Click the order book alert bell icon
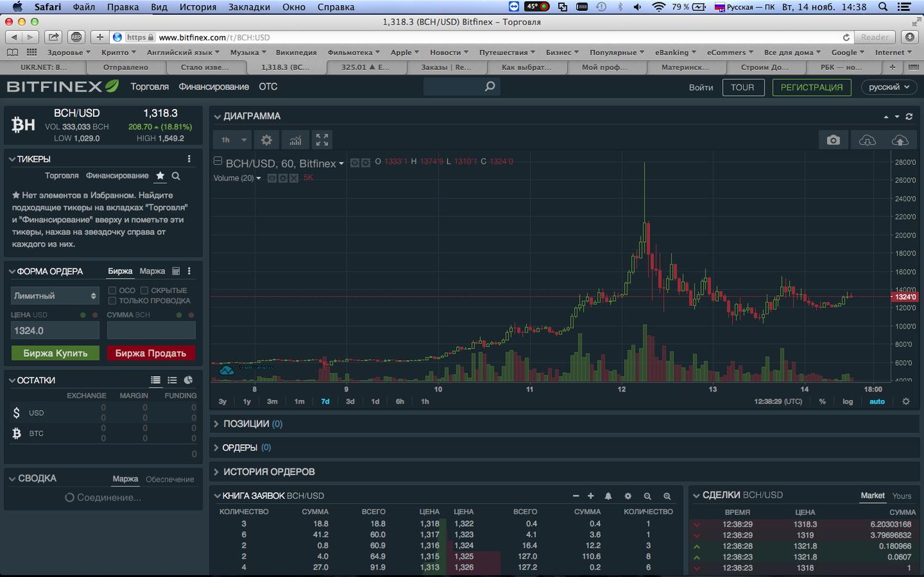 coord(608,496)
